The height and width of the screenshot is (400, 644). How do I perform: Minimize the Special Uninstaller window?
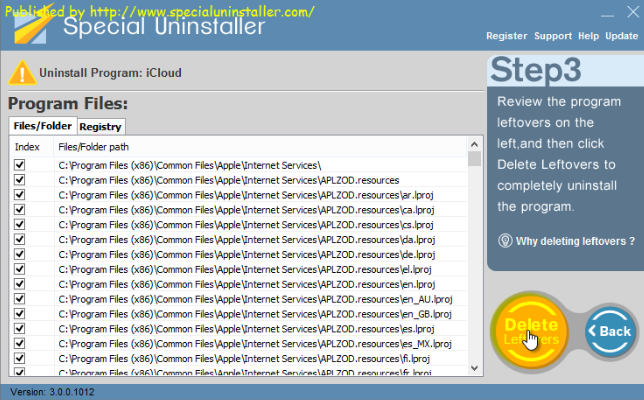pyautogui.click(x=607, y=14)
